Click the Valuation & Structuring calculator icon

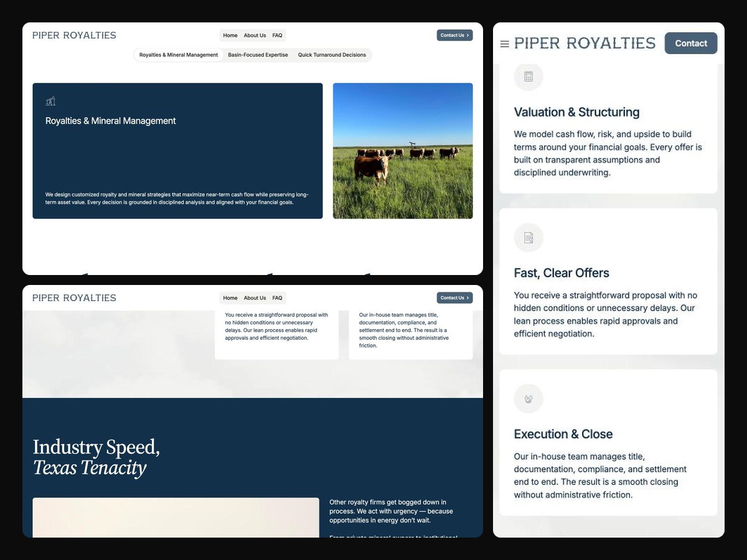pos(529,77)
